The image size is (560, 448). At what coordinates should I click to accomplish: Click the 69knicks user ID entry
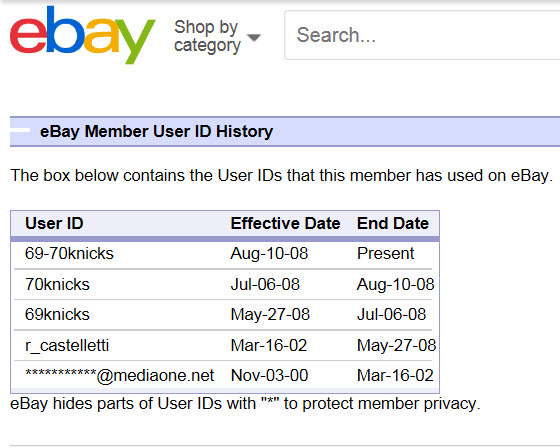click(x=57, y=314)
